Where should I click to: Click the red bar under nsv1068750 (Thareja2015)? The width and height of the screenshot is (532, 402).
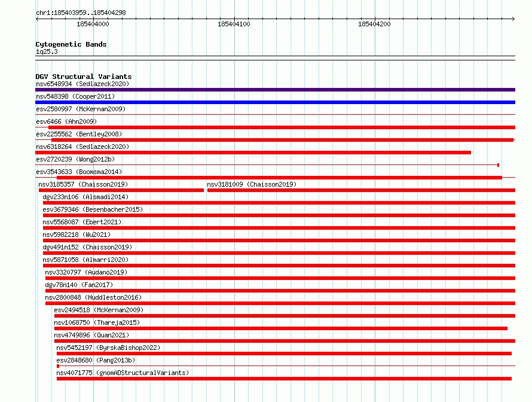pos(281,328)
